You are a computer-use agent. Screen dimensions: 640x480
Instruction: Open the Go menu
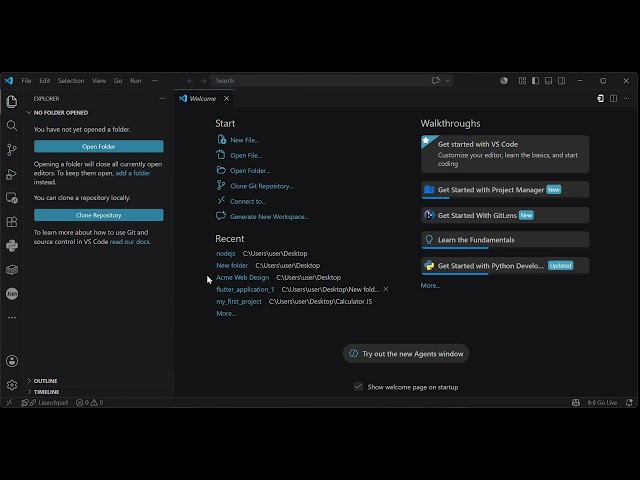118,81
